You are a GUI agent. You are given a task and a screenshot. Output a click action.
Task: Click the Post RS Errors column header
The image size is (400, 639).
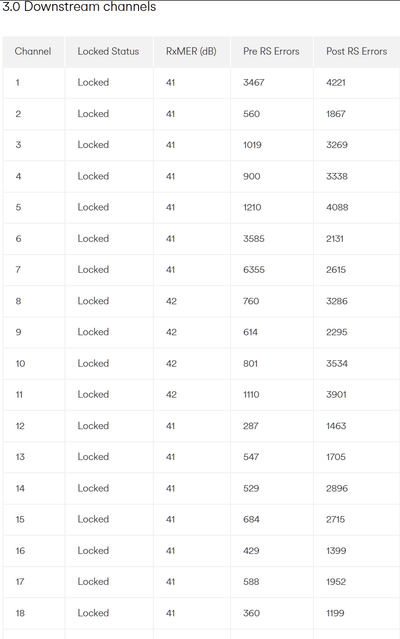(356, 51)
